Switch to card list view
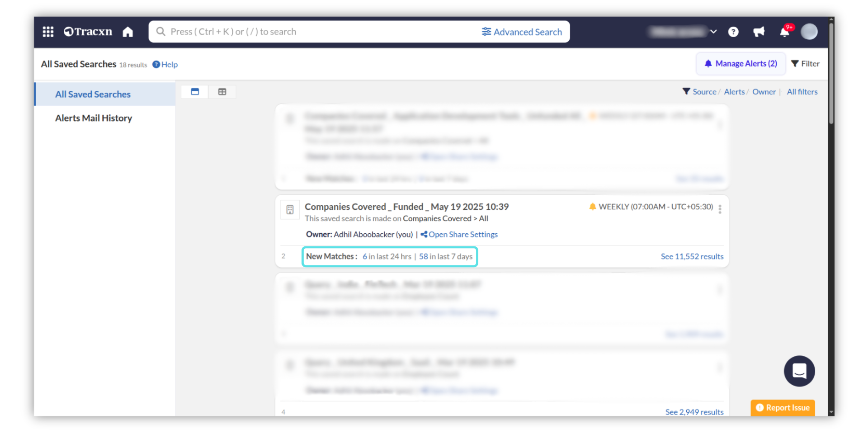This screenshot has height=434, width=868. click(x=195, y=92)
